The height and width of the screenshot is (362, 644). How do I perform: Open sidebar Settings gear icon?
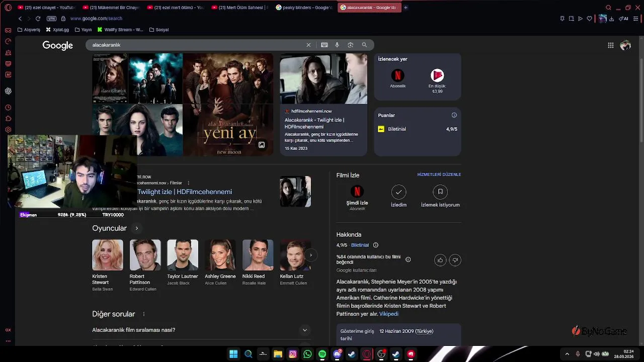[x=8, y=130]
